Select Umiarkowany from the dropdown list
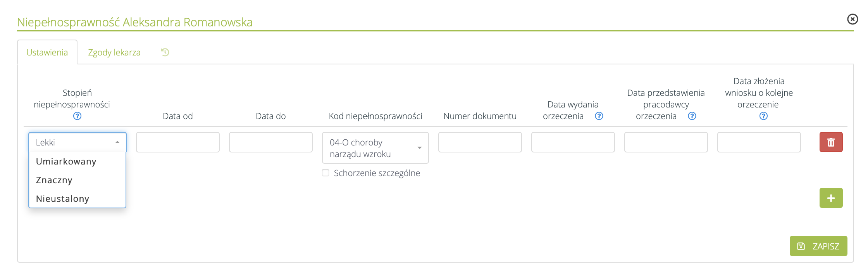Screen dimensions: 868x277 pyautogui.click(x=66, y=161)
